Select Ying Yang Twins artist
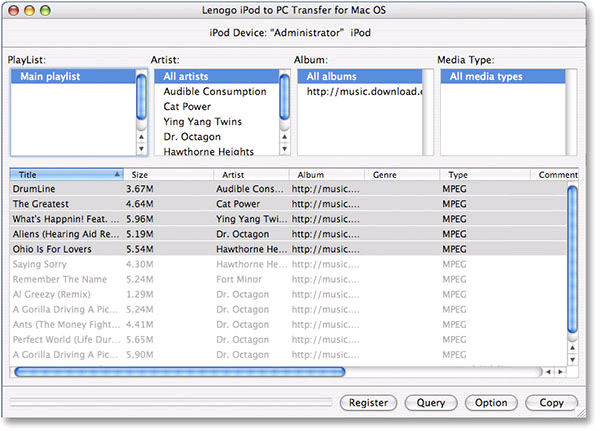The height and width of the screenshot is (431, 600). point(203,122)
